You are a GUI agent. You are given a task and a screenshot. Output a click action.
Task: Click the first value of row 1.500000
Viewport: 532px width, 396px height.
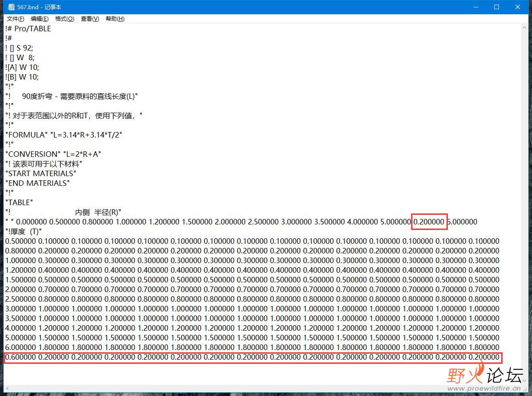point(20,280)
